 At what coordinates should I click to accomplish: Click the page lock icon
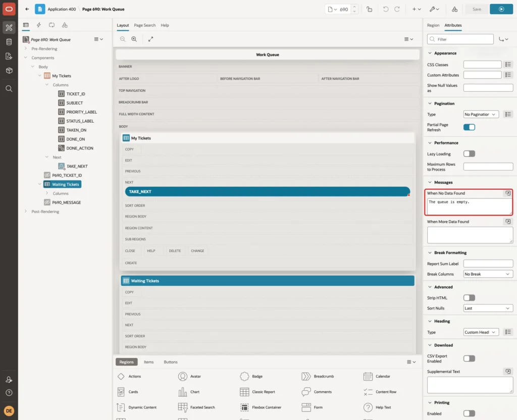tap(369, 9)
